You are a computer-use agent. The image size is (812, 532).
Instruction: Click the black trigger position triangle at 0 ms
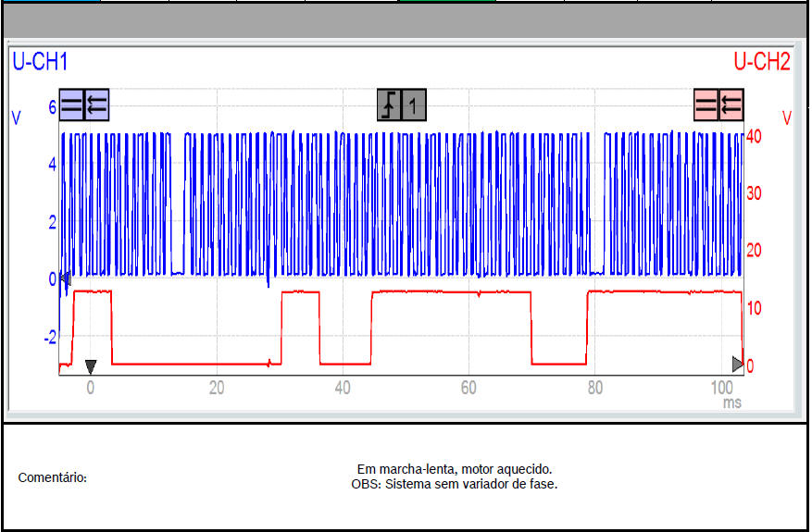click(90, 365)
